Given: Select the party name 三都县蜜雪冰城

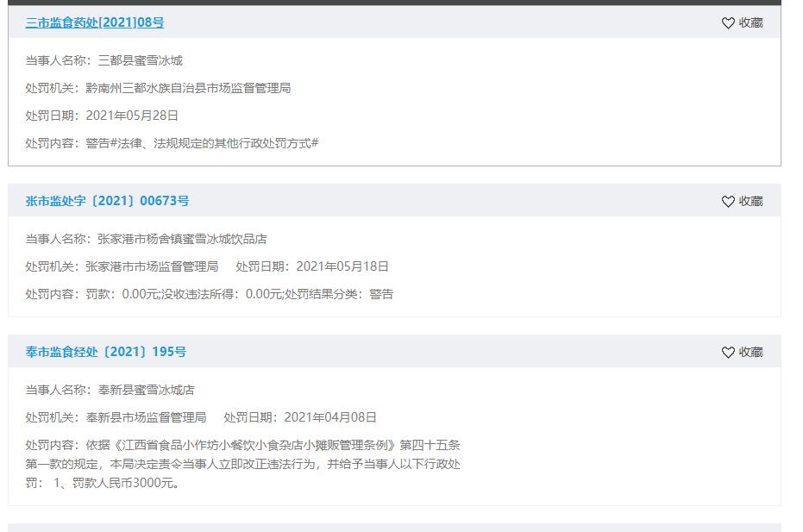Looking at the screenshot, I should pos(140,61).
